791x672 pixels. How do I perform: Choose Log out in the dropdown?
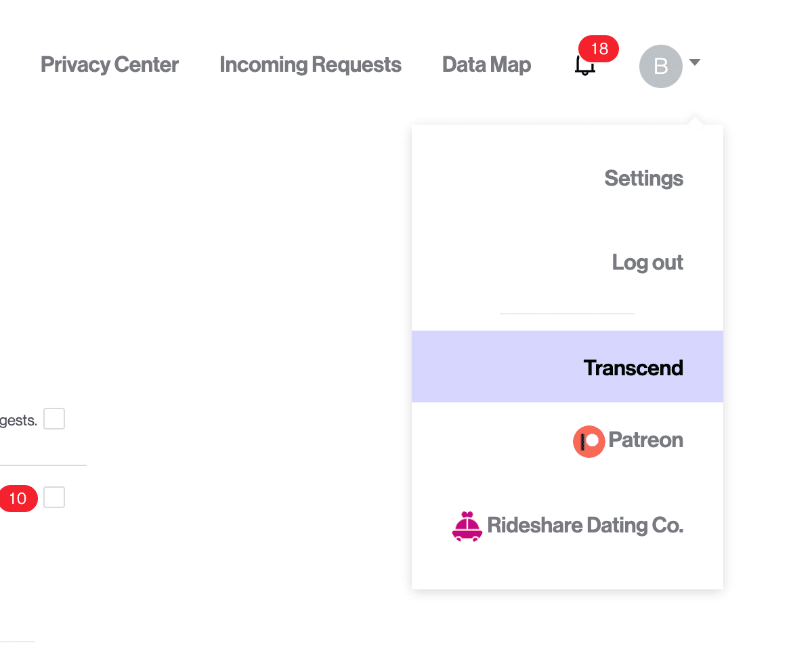pos(647,263)
